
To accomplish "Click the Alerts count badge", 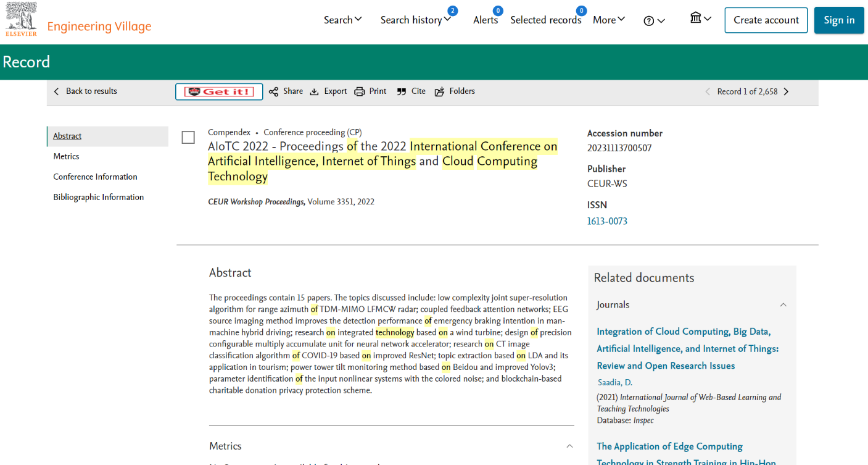I will click(498, 10).
